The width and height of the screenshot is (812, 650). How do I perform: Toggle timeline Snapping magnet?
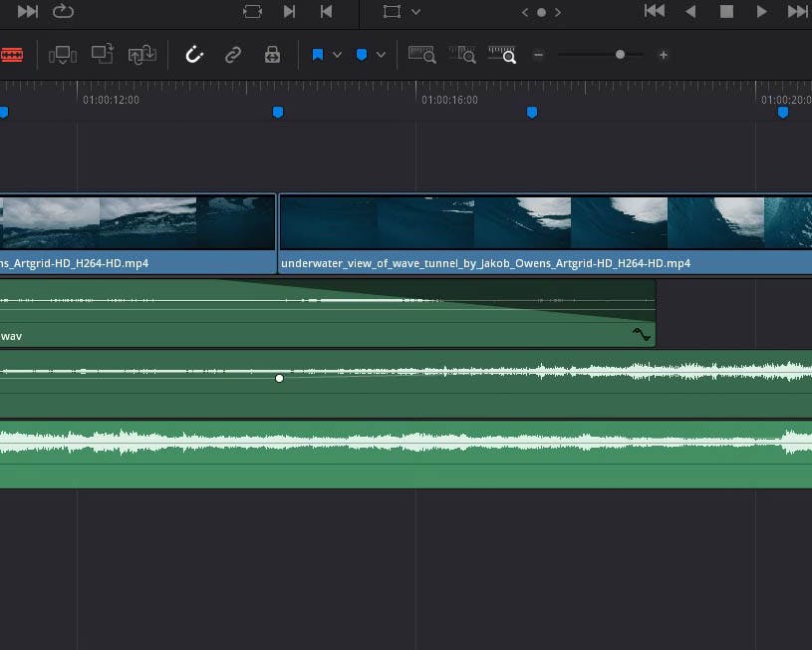(x=194, y=55)
